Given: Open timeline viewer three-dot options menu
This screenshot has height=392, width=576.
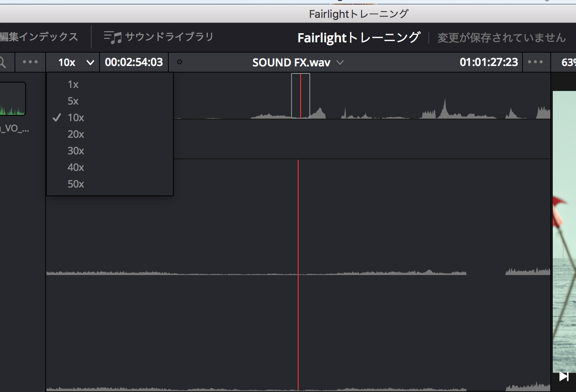Looking at the screenshot, I should pos(535,62).
